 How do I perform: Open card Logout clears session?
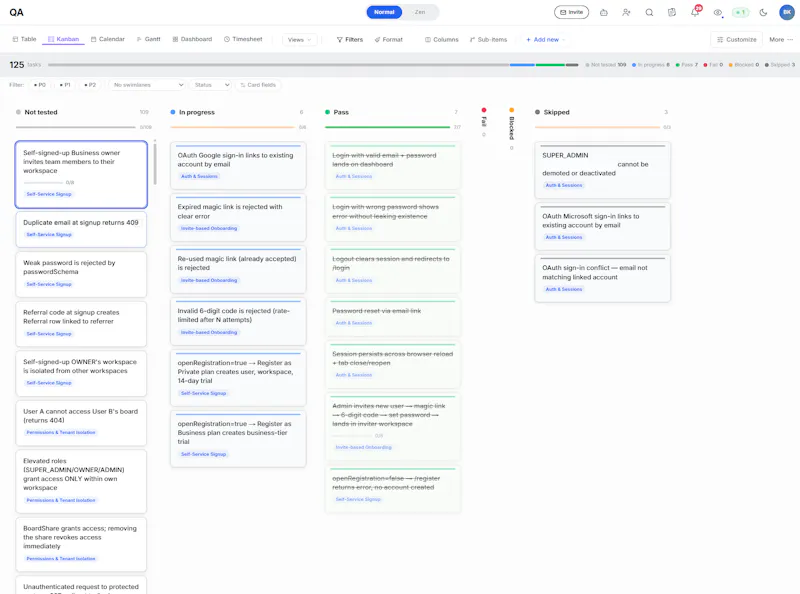tap(393, 269)
